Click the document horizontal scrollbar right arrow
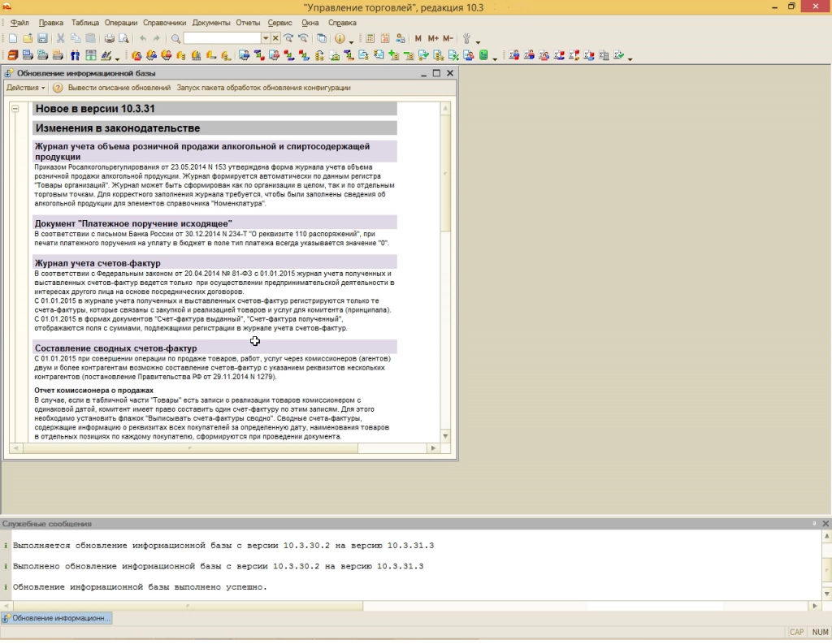 (x=434, y=448)
